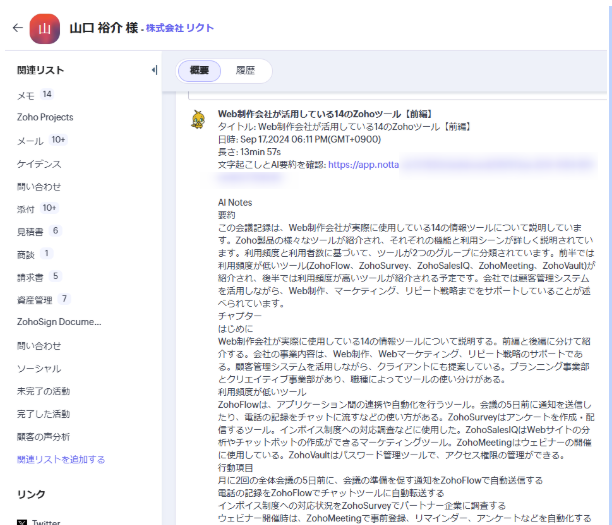Go back using the left arrow icon
The height and width of the screenshot is (525, 612).
point(18,28)
